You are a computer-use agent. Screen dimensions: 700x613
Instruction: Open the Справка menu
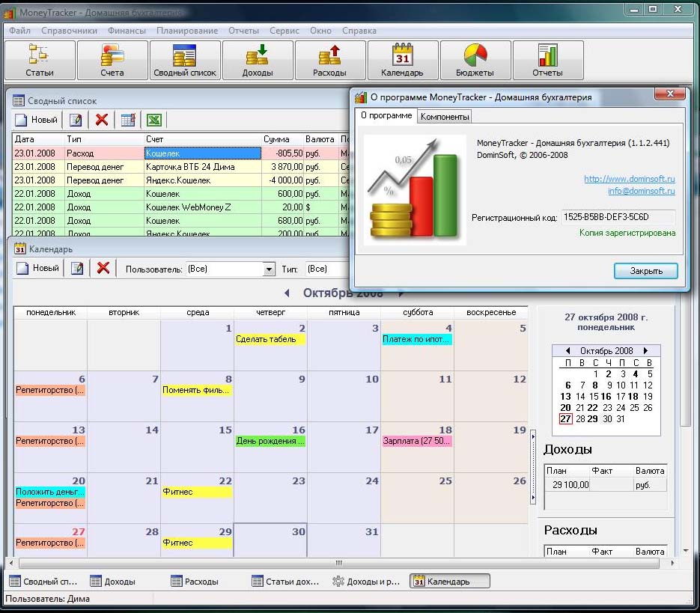(x=359, y=31)
